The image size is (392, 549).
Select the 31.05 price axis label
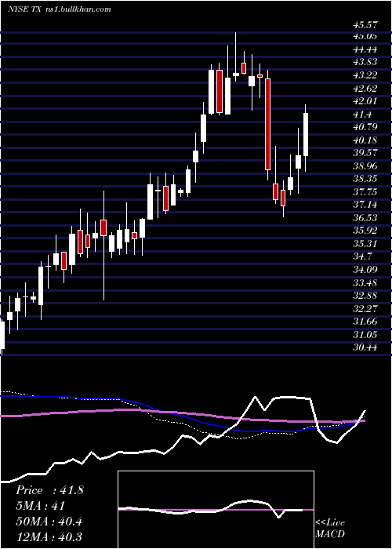(x=365, y=335)
